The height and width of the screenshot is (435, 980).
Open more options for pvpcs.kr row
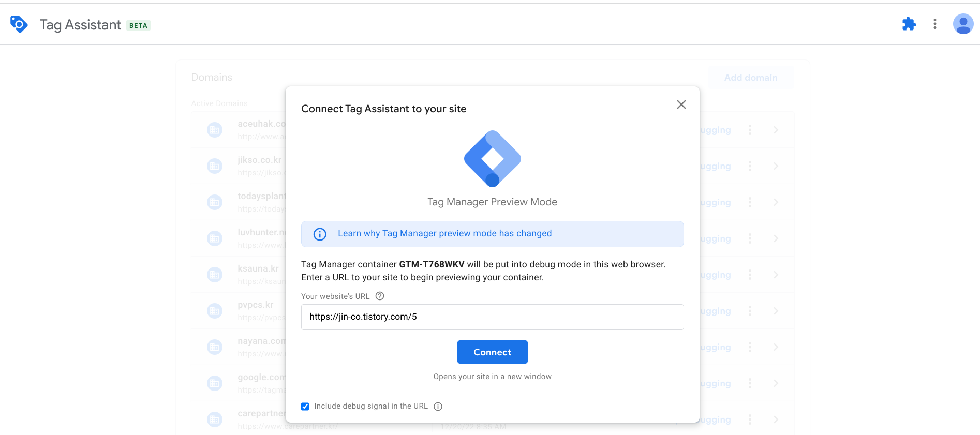pos(750,311)
